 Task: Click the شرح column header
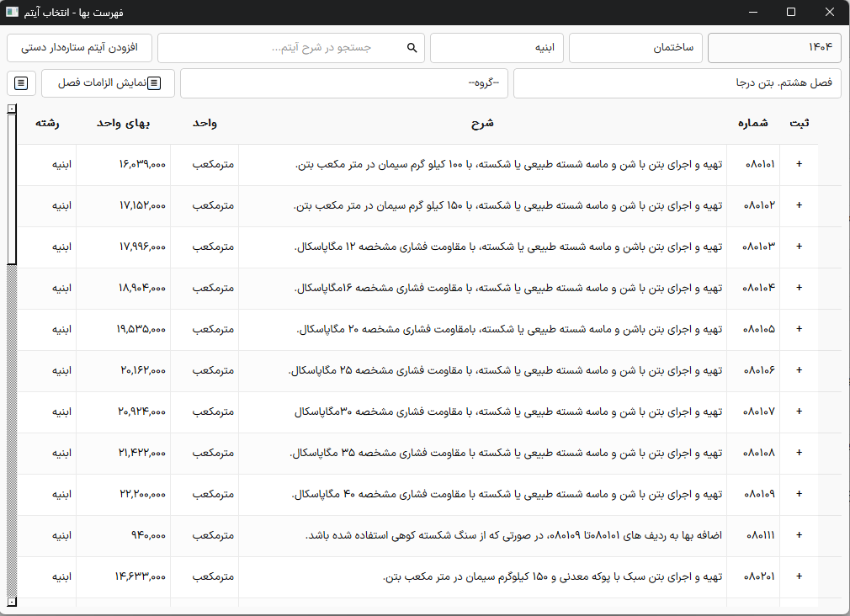482,123
